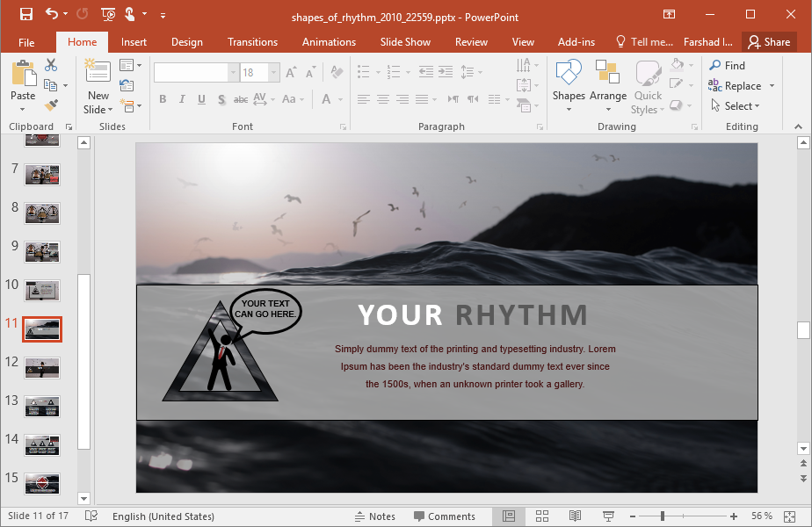The height and width of the screenshot is (527, 812).
Task: Switch to Slide Sorter view
Action: [x=542, y=516]
